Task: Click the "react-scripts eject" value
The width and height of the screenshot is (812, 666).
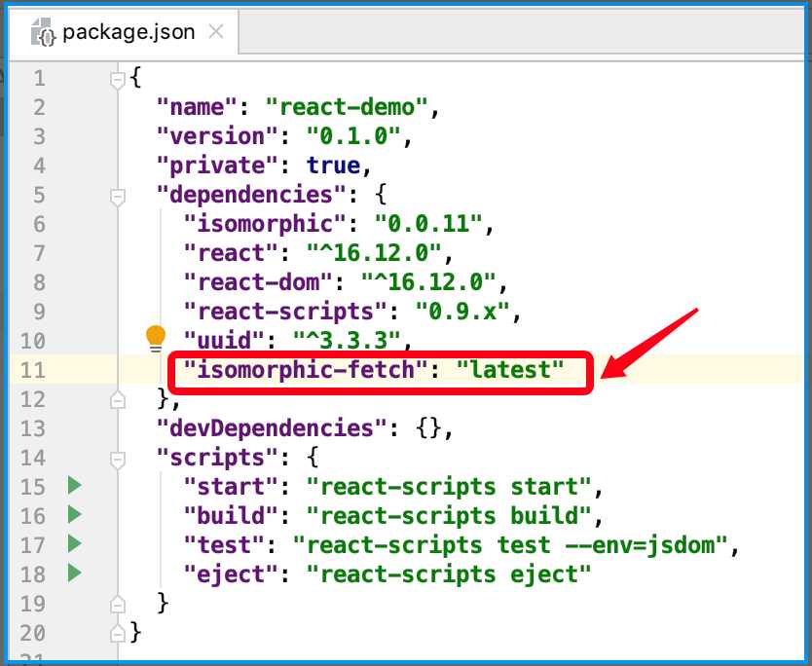Action: pos(449,574)
